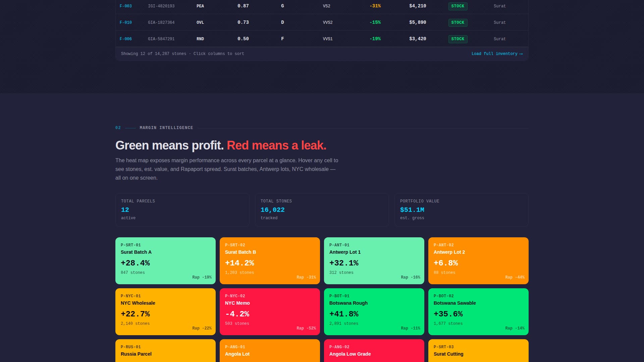Select the NYC Memo heat map cell
This screenshot has width=644, height=362.
tap(270, 312)
